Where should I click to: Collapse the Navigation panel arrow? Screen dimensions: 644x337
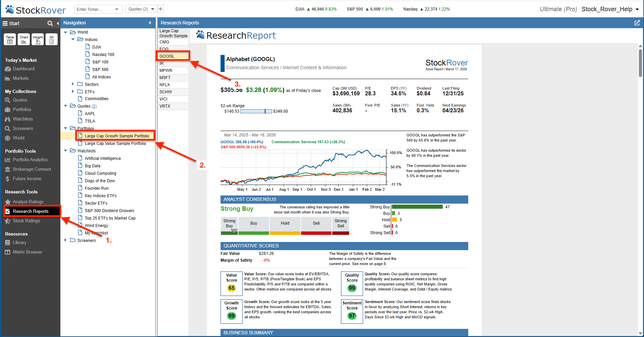click(x=150, y=23)
